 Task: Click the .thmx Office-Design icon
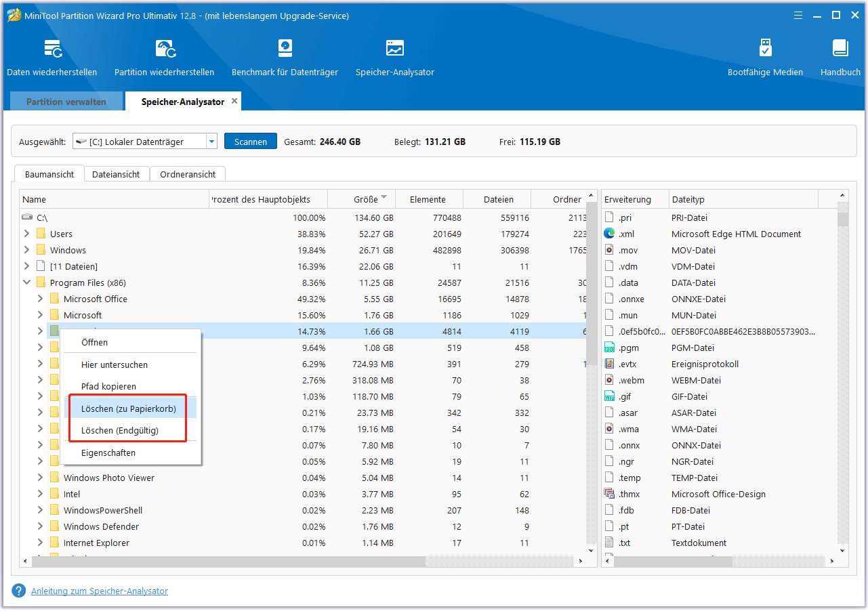[x=609, y=494]
